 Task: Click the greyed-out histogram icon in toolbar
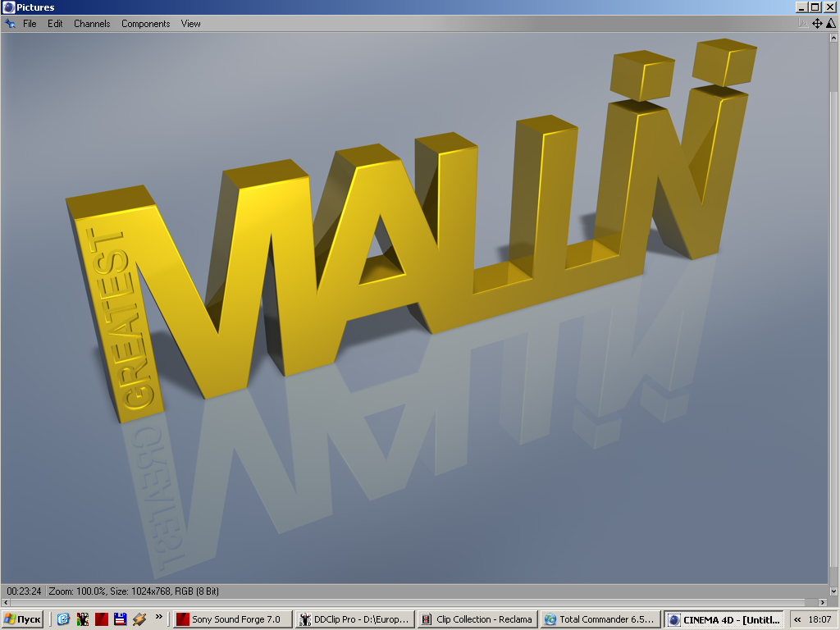click(x=802, y=24)
